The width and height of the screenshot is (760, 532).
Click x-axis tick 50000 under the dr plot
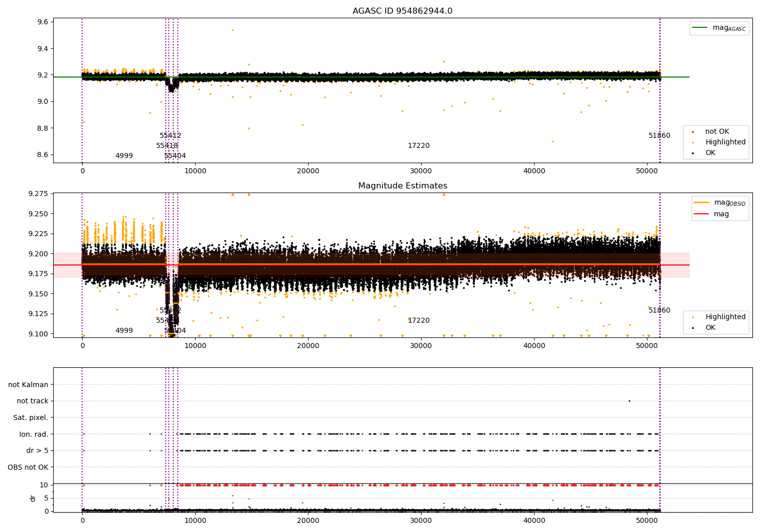tap(647, 521)
